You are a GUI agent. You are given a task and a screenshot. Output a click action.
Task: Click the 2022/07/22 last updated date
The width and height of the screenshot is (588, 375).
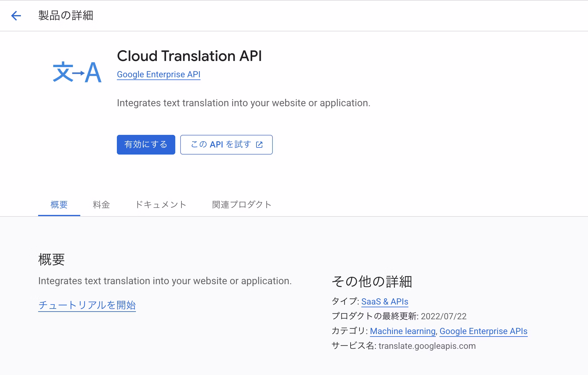pyautogui.click(x=443, y=317)
